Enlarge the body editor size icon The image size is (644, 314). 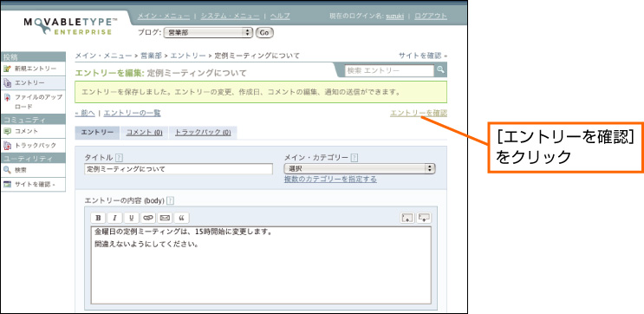click(x=424, y=218)
